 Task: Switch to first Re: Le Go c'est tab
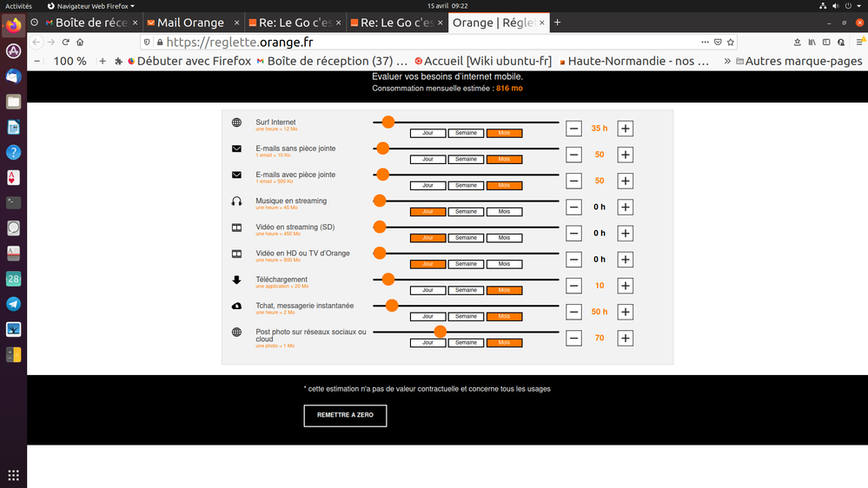coord(295,23)
